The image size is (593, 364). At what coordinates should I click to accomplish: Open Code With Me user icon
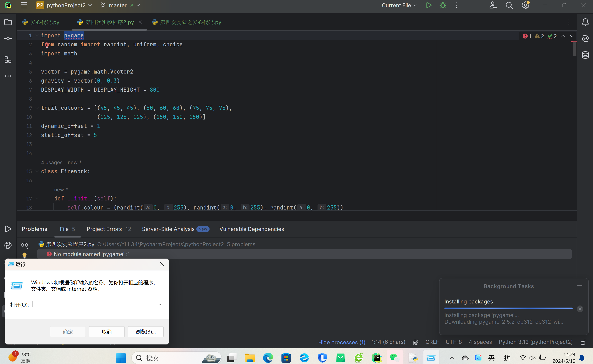(x=493, y=5)
